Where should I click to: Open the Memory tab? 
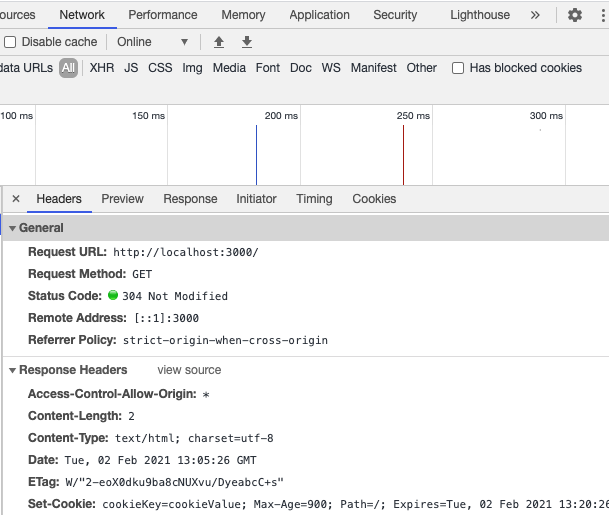[x=243, y=15]
